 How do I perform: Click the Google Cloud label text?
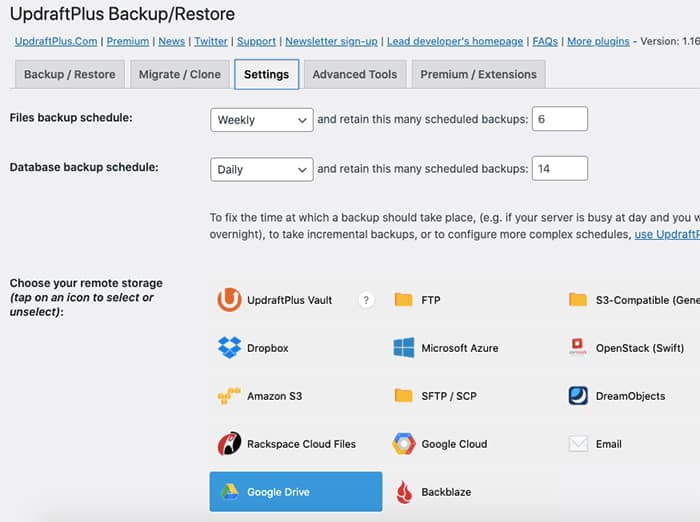tap(454, 444)
